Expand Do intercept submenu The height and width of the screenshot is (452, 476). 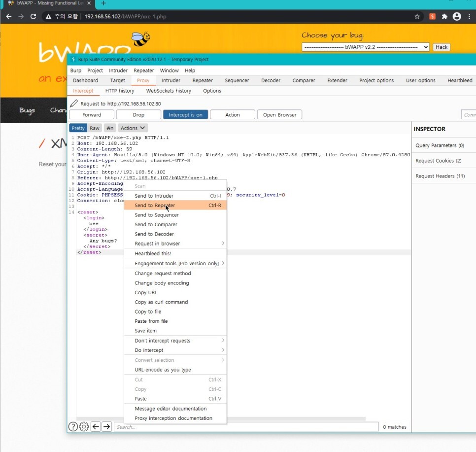(175, 350)
